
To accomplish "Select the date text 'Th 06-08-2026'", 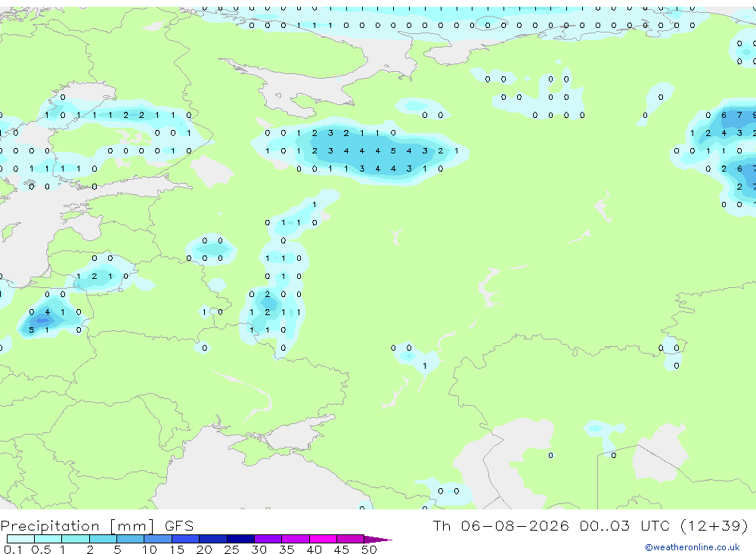I will coord(501,525).
